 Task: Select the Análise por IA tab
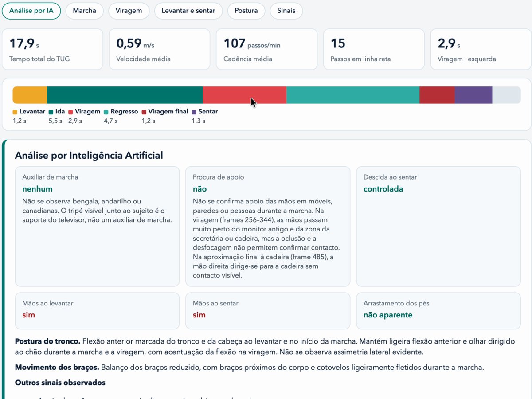(31, 11)
